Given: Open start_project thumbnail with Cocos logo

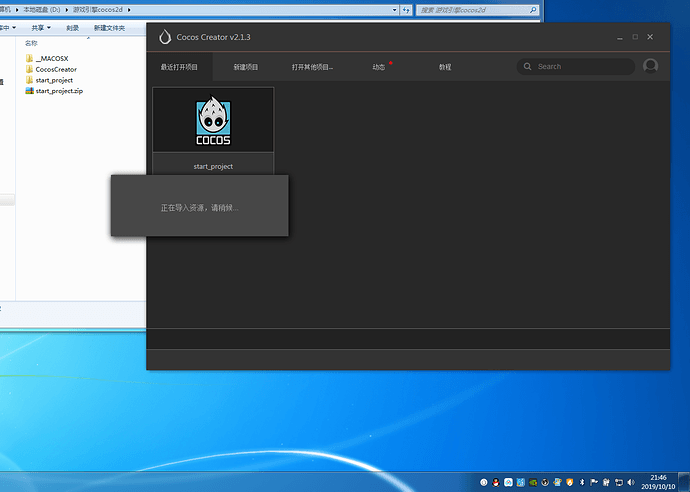Looking at the screenshot, I should [213, 120].
